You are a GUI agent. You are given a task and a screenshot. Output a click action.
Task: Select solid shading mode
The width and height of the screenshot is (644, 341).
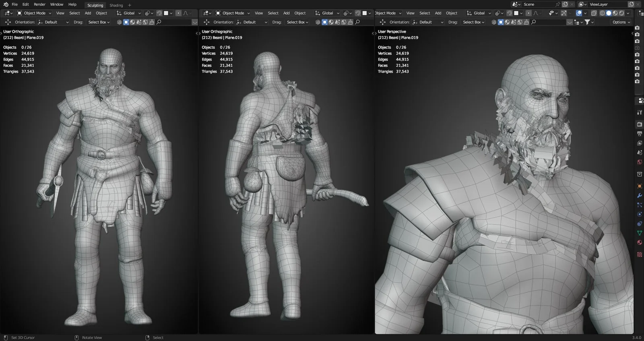point(609,13)
